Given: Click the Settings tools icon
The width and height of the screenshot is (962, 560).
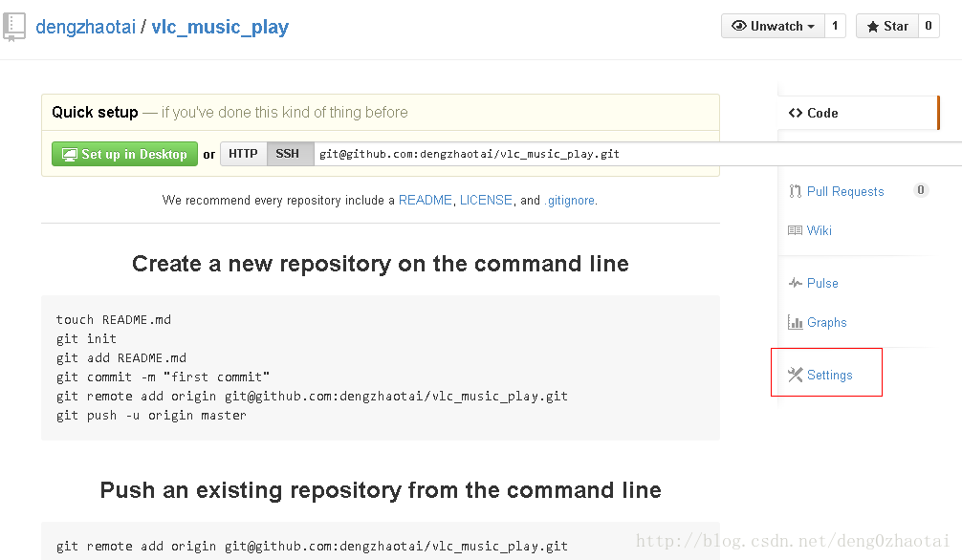Looking at the screenshot, I should (x=795, y=375).
